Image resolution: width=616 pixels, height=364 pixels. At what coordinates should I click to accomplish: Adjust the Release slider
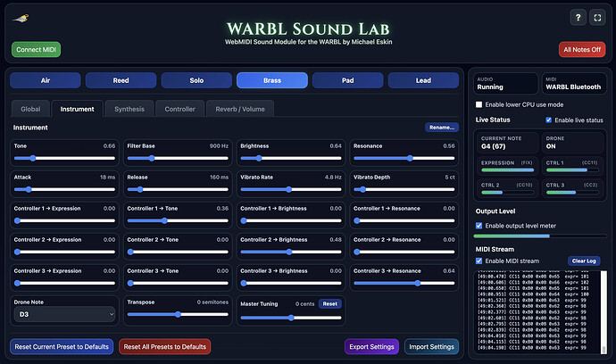[178, 189]
